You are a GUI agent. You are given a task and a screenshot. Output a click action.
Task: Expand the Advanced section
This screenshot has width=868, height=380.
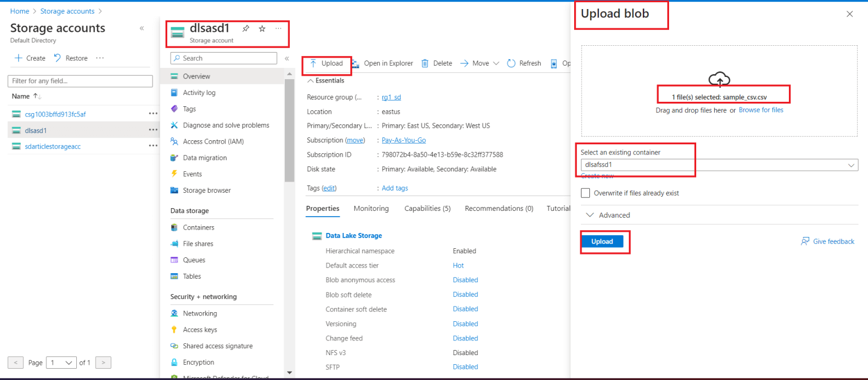click(608, 215)
